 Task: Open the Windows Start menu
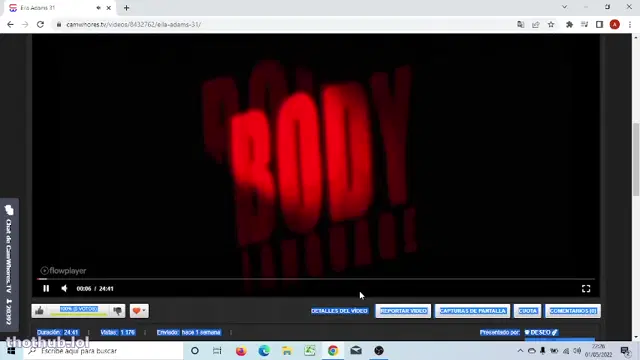click(11, 351)
